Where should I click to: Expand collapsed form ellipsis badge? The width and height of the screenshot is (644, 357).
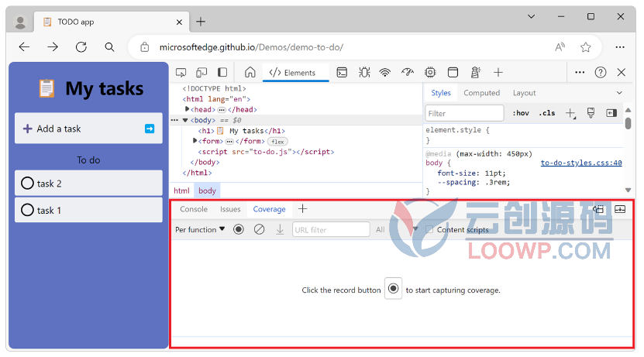pyautogui.click(x=229, y=141)
